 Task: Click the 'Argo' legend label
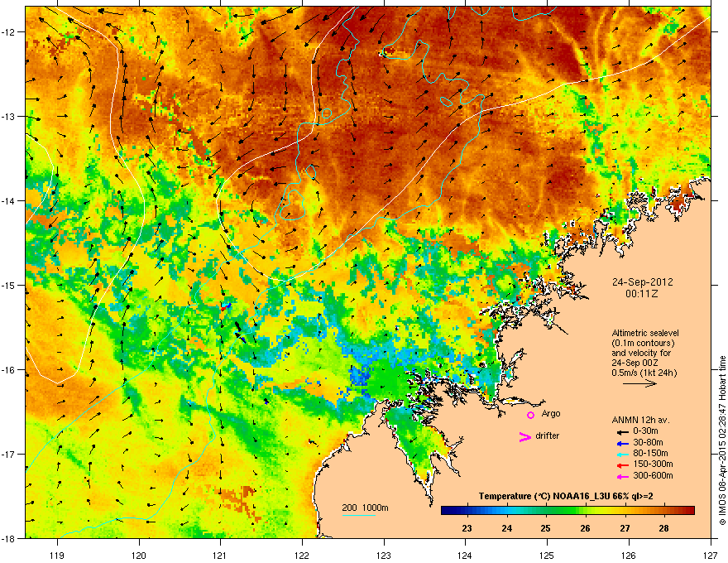point(551,414)
